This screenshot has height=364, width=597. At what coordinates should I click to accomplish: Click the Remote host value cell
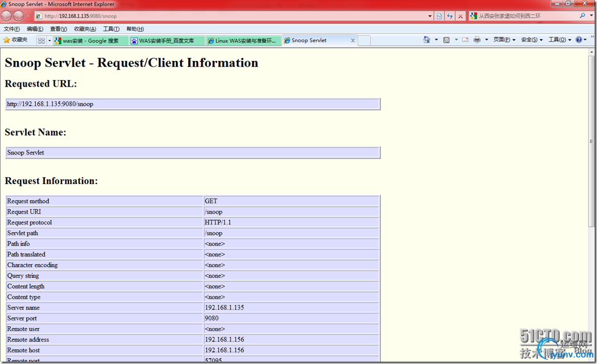pos(292,350)
